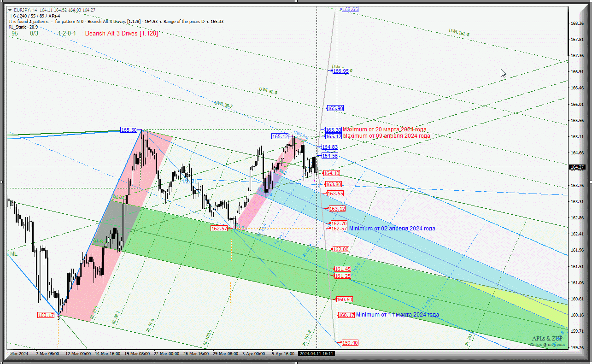592x364 pixels.
Task: Click the 165.90 blue level tag
Action: coord(335,108)
